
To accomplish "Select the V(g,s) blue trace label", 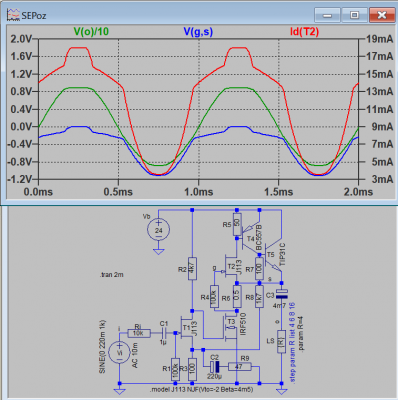I will pyautogui.click(x=198, y=32).
